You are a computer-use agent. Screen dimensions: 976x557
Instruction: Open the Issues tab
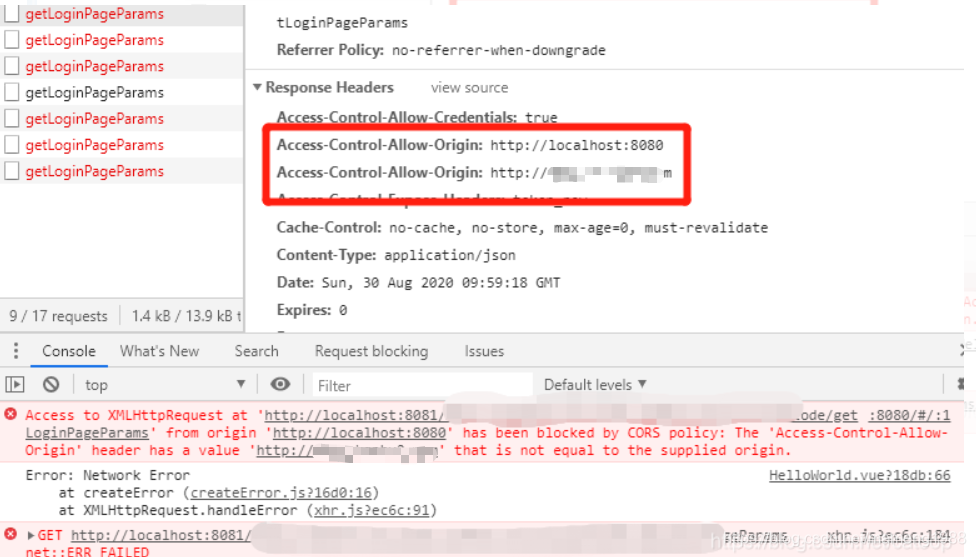(x=484, y=351)
